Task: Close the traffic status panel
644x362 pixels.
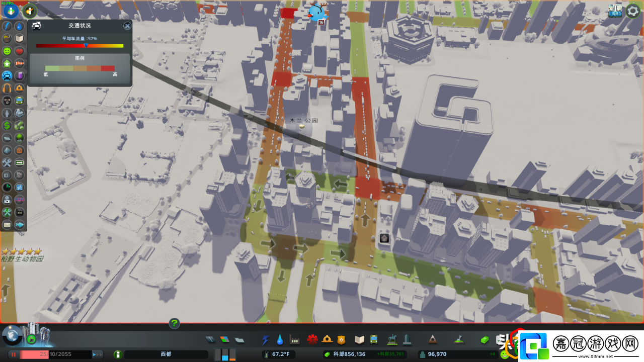Action: 127,26
